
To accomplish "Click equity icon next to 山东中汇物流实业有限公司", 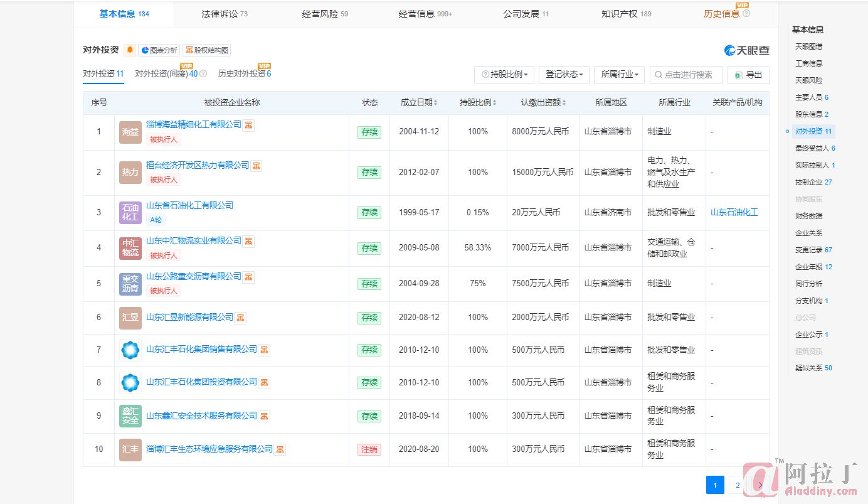I will coord(248,241).
